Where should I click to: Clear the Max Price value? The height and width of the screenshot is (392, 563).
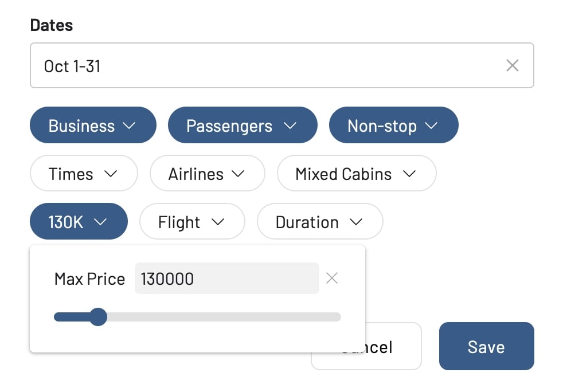(331, 279)
